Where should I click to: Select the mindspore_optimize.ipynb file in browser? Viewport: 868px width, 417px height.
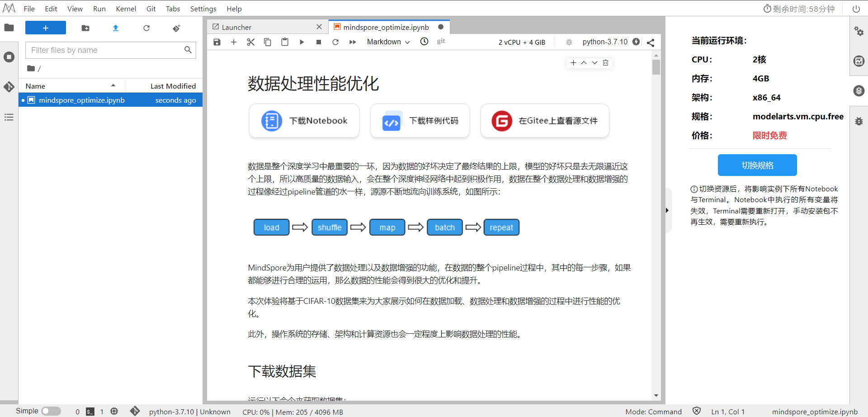[x=81, y=100]
